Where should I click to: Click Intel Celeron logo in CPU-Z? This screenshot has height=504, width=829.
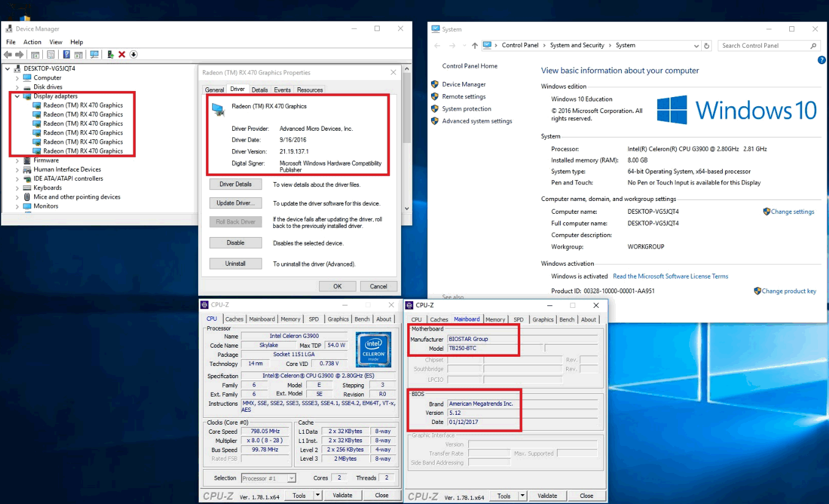pyautogui.click(x=374, y=349)
